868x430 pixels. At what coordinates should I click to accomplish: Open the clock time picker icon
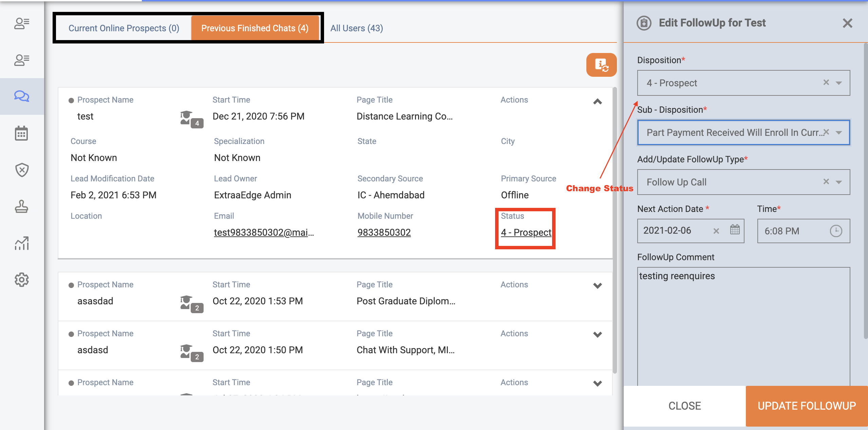tap(836, 231)
